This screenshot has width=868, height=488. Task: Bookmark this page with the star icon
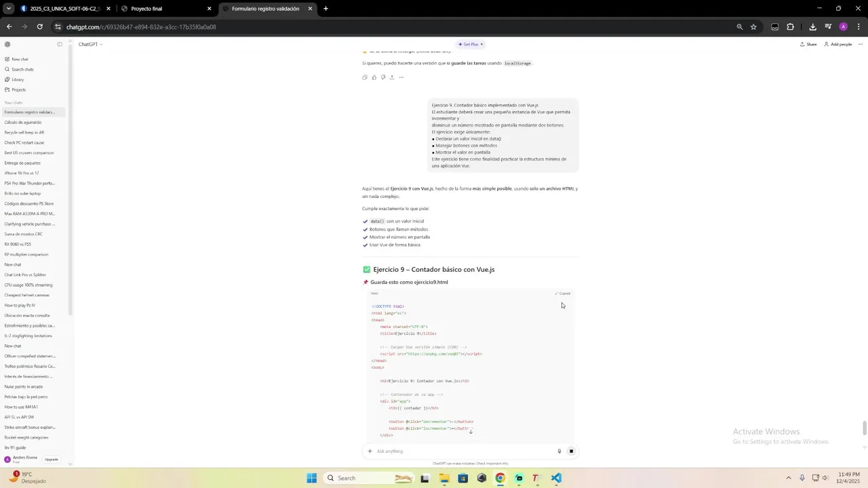pyautogui.click(x=753, y=27)
